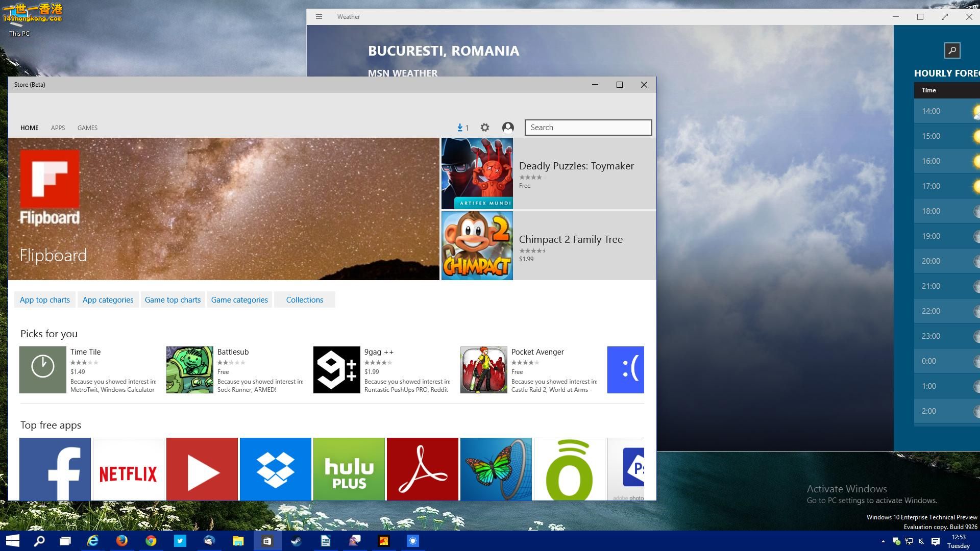Viewport: 980px width, 551px height.
Task: Open App top charts
Action: 45,300
